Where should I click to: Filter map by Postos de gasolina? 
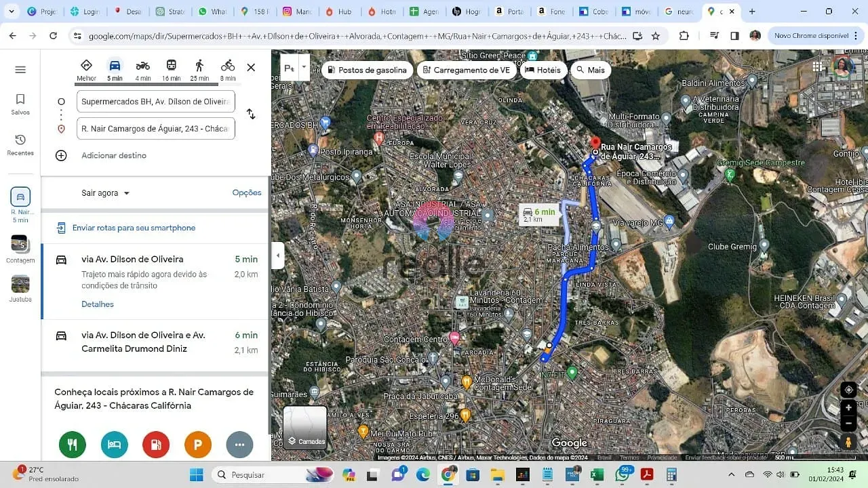tap(367, 70)
